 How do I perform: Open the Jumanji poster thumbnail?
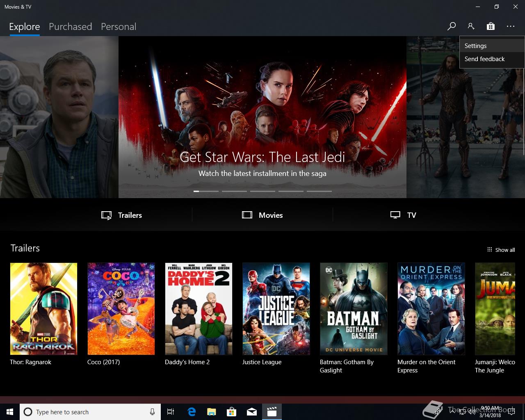coord(495,309)
